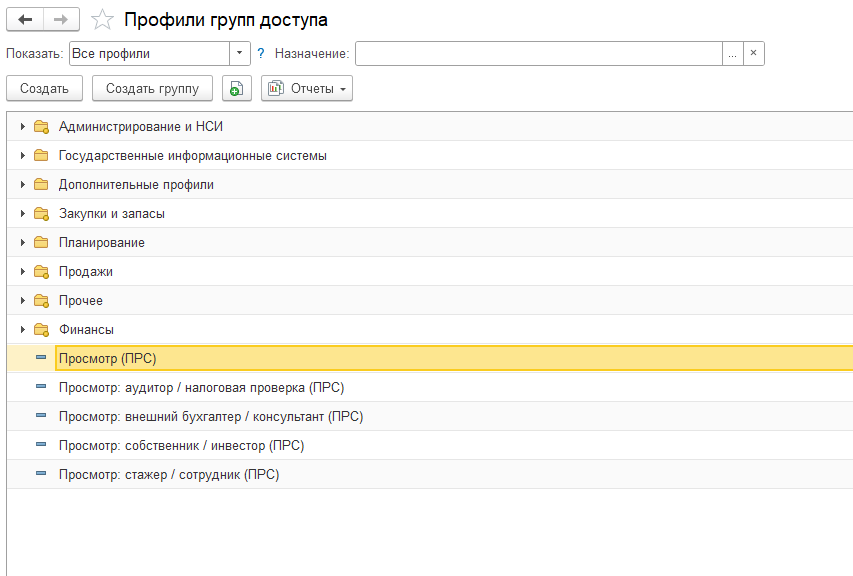
Task: Open the Назначение selection with the ellipsis button
Action: tap(733, 53)
